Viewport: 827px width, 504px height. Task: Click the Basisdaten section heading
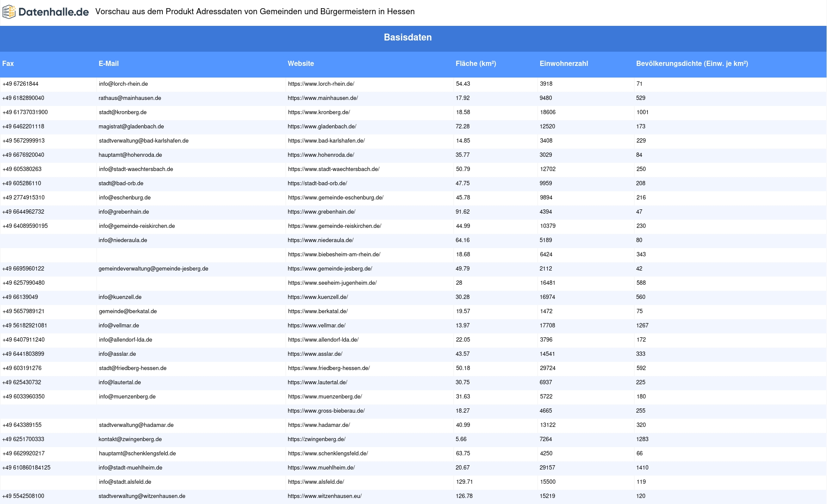pos(408,37)
